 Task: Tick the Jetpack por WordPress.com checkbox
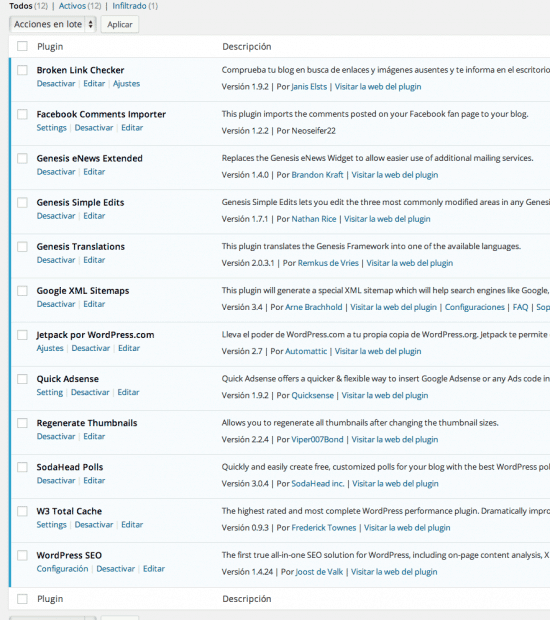[22, 335]
